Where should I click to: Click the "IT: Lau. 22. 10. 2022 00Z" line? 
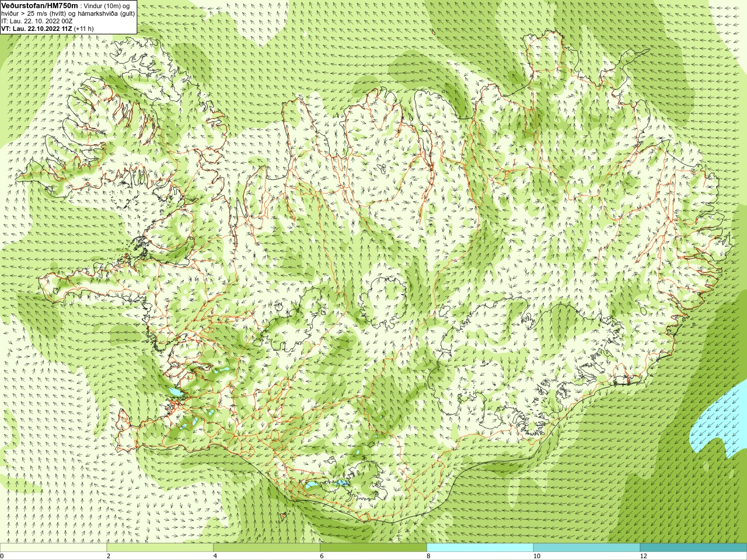(37, 21)
